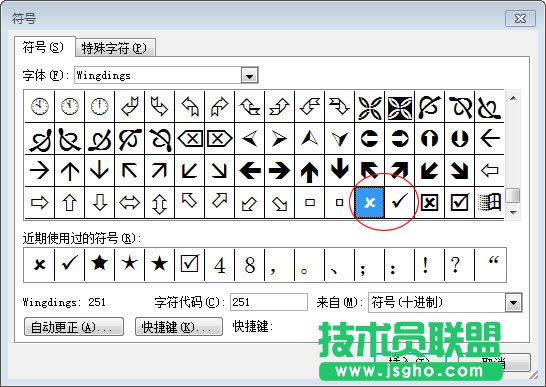Switch to the 符号(S) tab

[44, 47]
